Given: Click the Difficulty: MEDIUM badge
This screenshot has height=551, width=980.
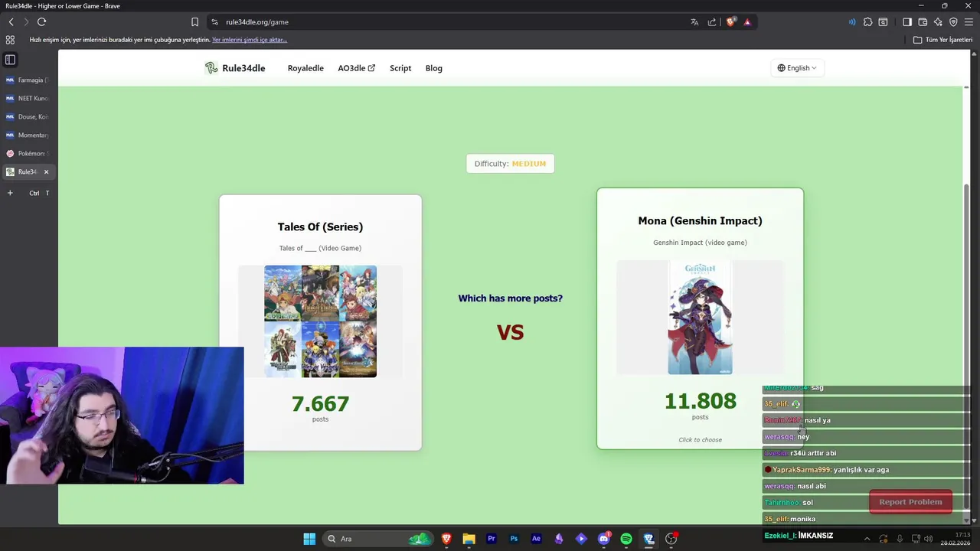Looking at the screenshot, I should point(510,164).
